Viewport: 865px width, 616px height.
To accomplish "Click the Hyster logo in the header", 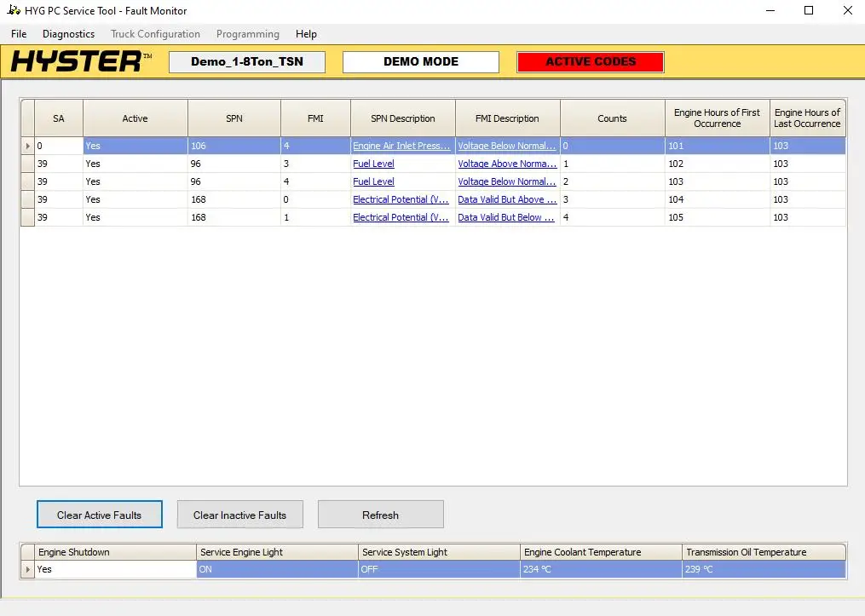I will point(81,62).
